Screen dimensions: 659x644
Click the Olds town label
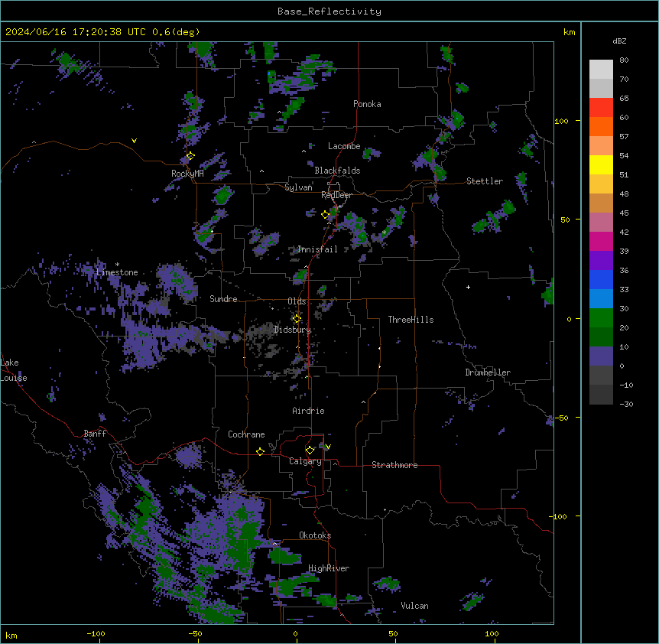coord(297,301)
